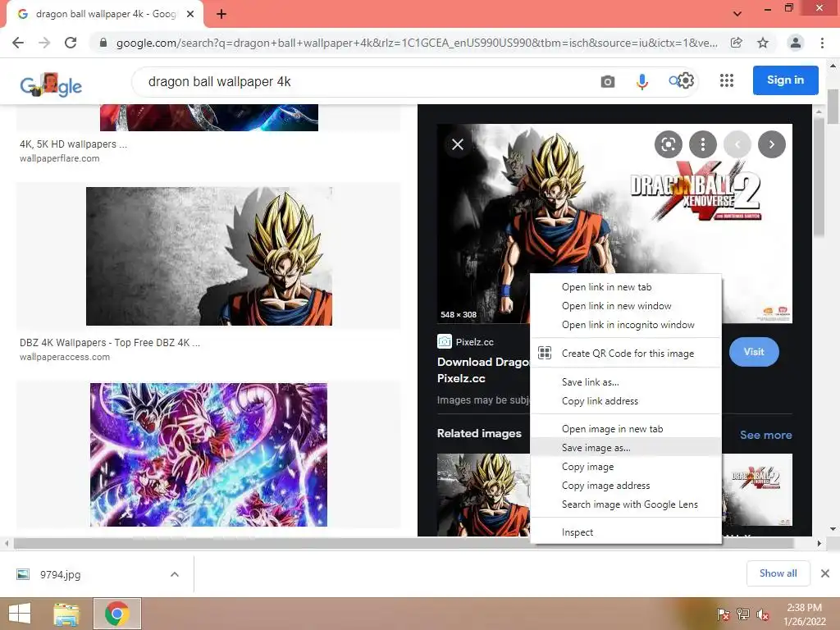
Task: Choose Create QR Code for this image
Action: [x=626, y=353]
